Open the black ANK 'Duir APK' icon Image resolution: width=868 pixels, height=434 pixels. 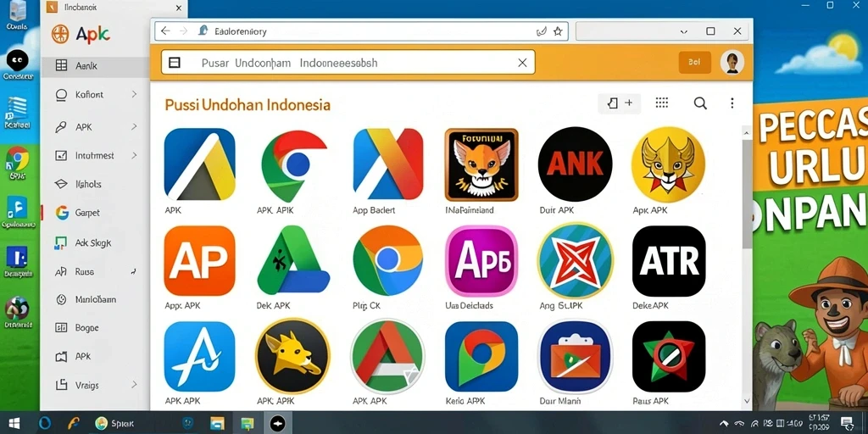(x=576, y=164)
